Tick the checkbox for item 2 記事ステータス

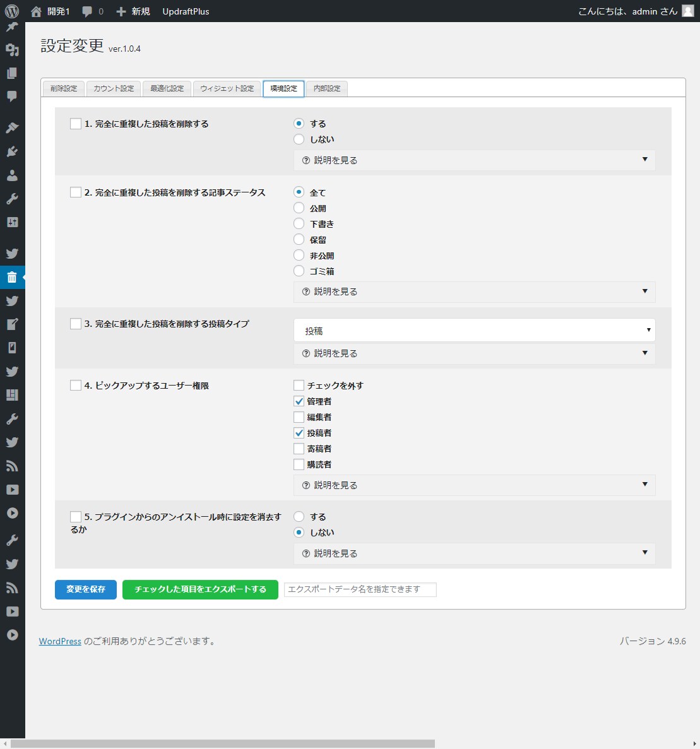tap(76, 192)
